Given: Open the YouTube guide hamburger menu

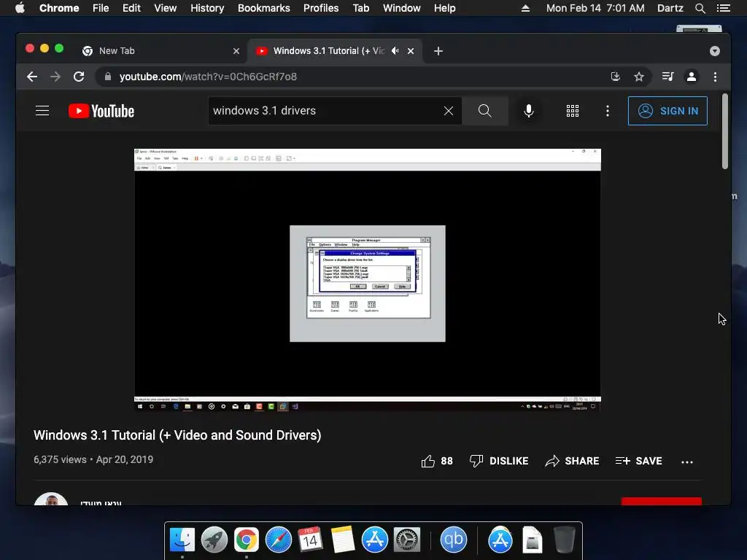Looking at the screenshot, I should tap(42, 111).
